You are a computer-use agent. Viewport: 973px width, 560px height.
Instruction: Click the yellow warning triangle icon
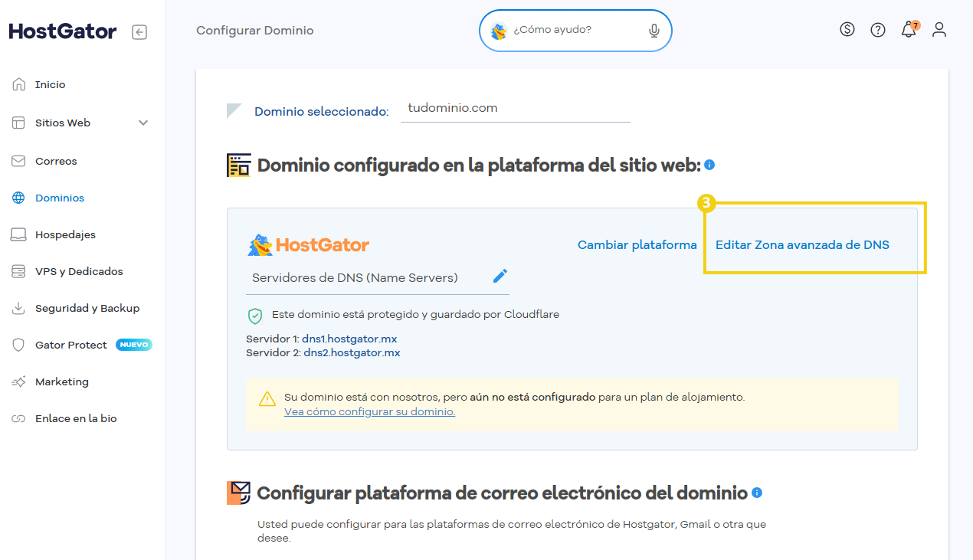click(x=267, y=398)
